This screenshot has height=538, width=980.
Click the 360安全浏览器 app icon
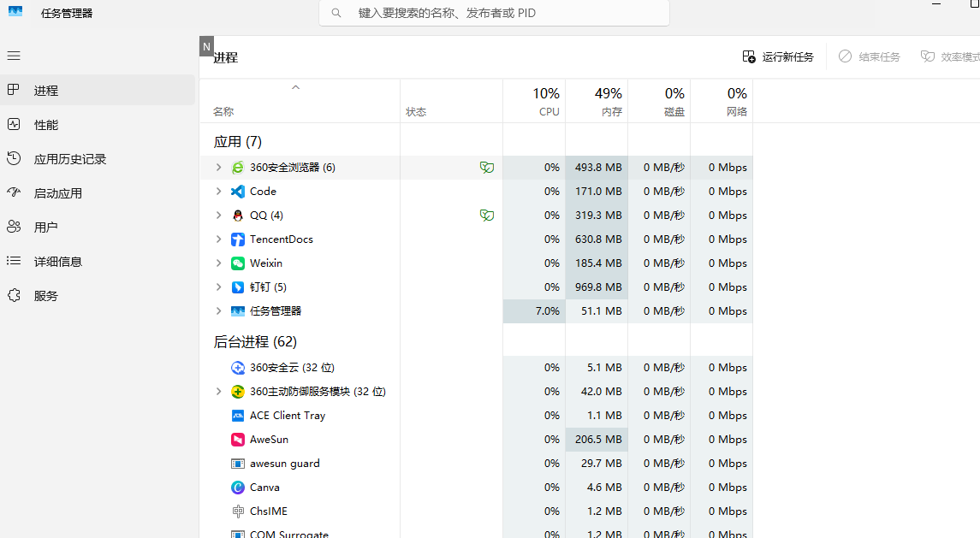(x=238, y=168)
